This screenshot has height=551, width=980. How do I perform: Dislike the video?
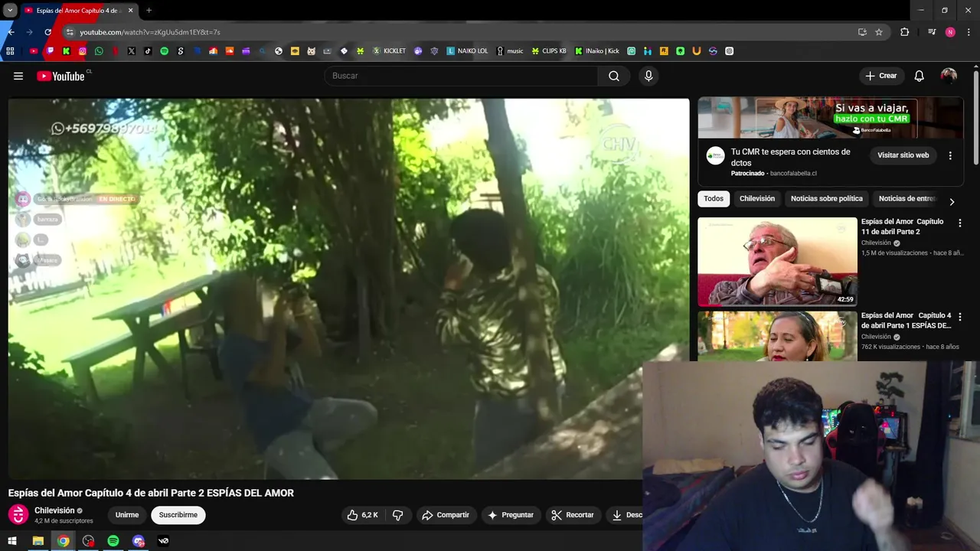pyautogui.click(x=397, y=515)
